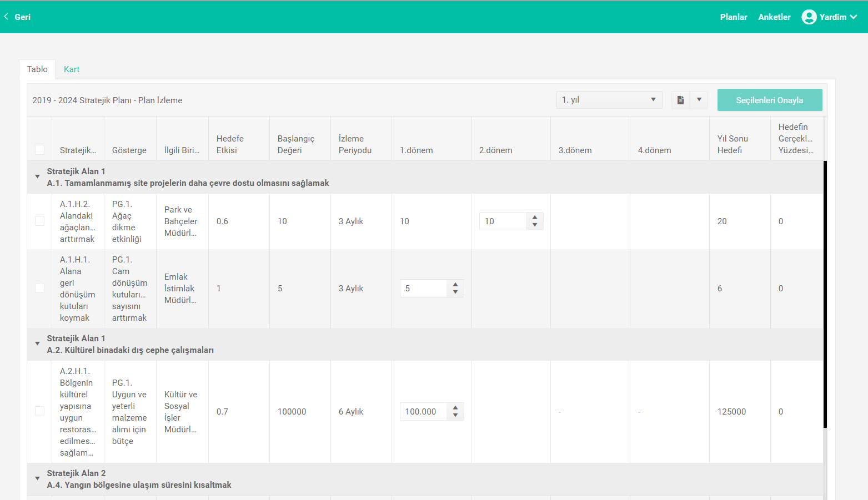Viewport: 868px width, 500px height.
Task: Go to Anketler page
Action: click(x=774, y=17)
